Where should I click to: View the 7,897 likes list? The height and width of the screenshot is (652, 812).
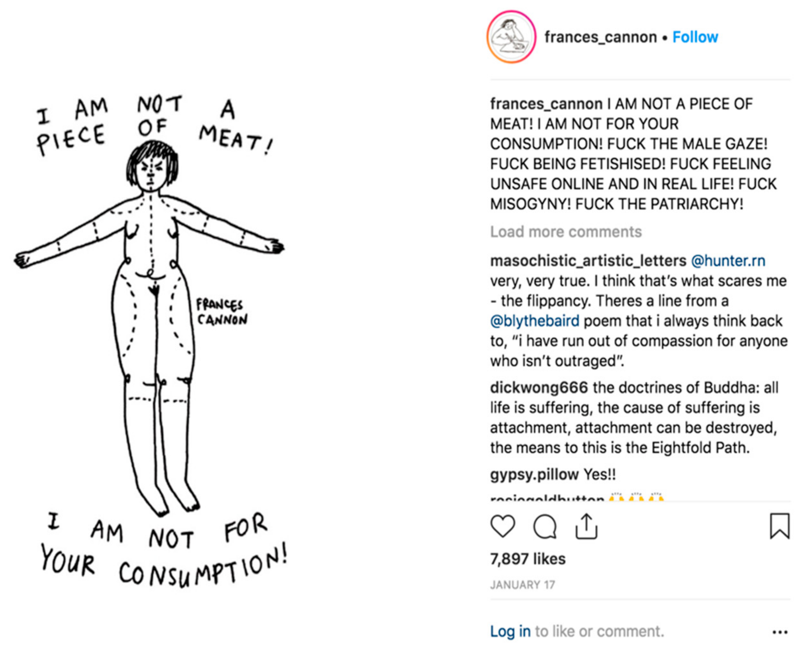528,559
